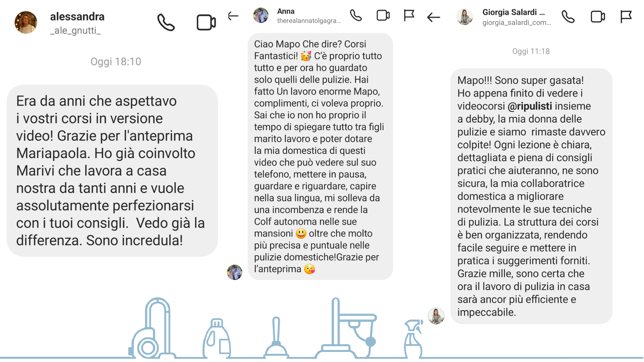The height and width of the screenshot is (362, 644).
Task: Start video call with alessandra
Action: click(206, 22)
